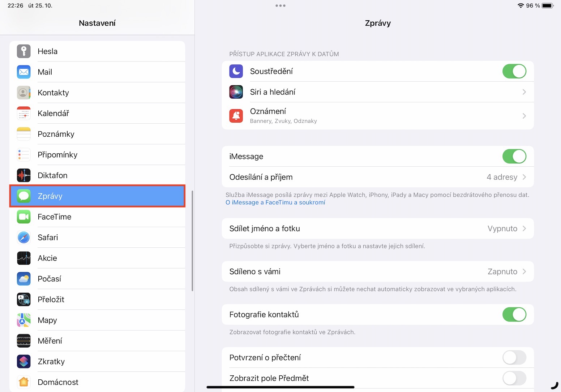This screenshot has height=392, width=561.
Task: Open the Hesla key icon
Action: point(24,51)
